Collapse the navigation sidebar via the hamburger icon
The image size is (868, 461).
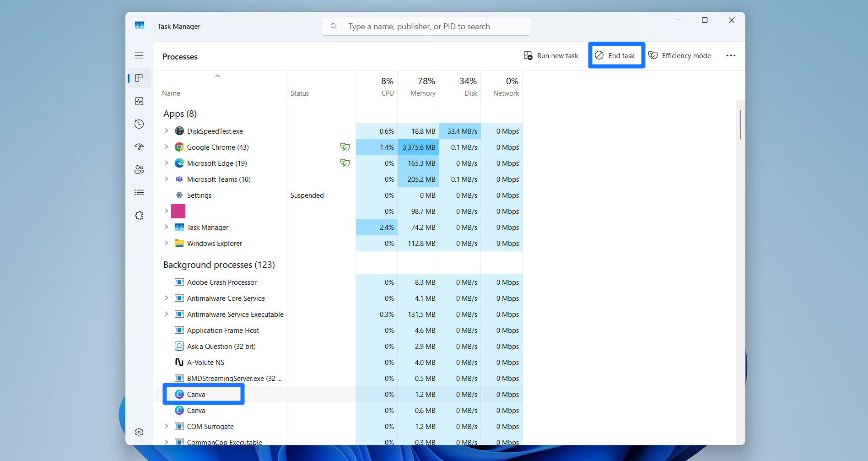[x=139, y=55]
